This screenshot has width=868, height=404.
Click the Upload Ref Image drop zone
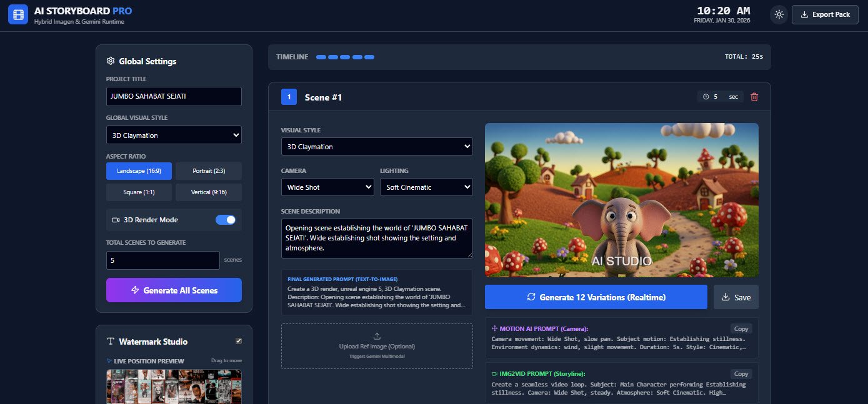377,346
